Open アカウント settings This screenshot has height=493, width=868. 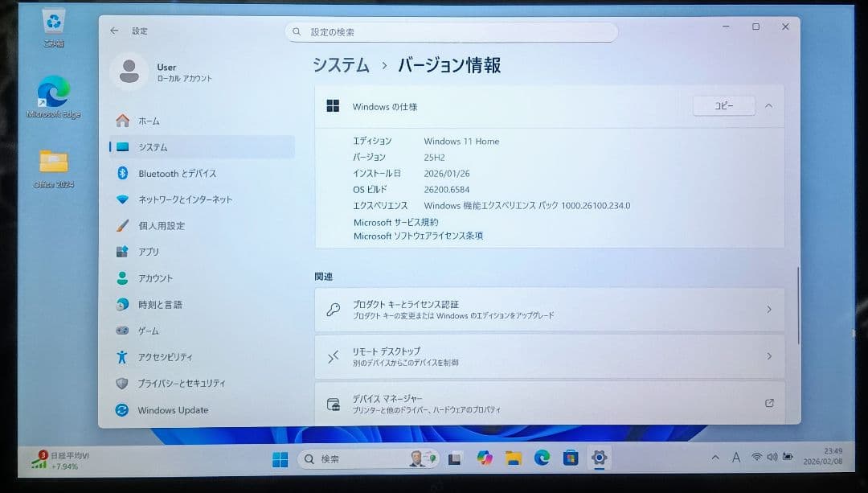(x=164, y=278)
